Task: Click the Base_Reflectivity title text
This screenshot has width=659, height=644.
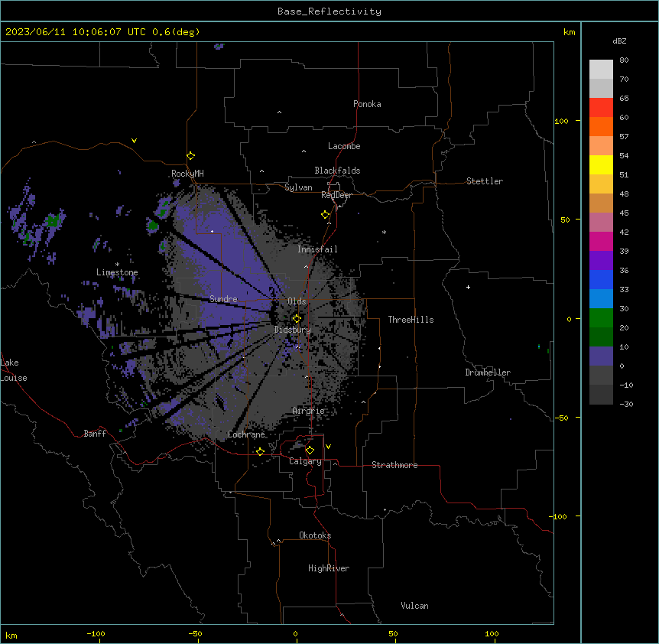Action: tap(329, 11)
